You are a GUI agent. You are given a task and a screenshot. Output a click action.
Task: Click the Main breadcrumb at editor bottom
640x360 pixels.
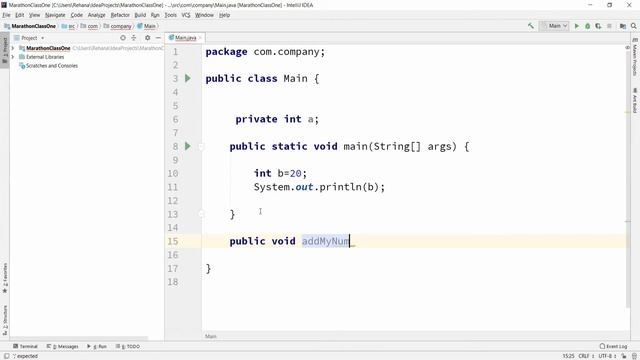pyautogui.click(x=211, y=336)
